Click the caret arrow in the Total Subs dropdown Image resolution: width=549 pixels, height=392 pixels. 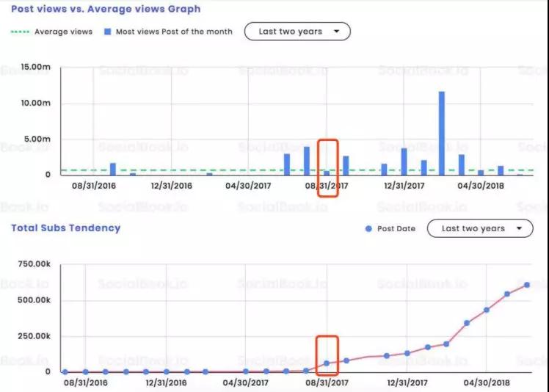click(x=519, y=228)
